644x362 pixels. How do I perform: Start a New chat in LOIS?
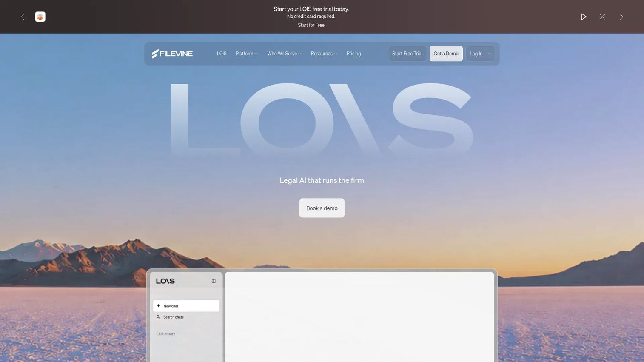(x=186, y=306)
